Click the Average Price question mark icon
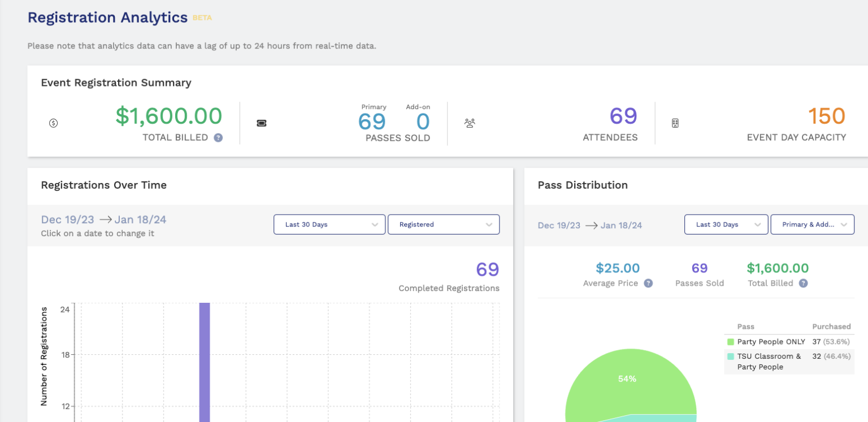The image size is (868, 422). click(x=649, y=284)
